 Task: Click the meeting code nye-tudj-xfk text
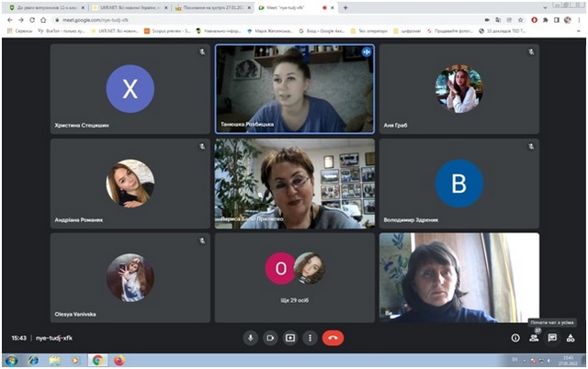tap(54, 338)
